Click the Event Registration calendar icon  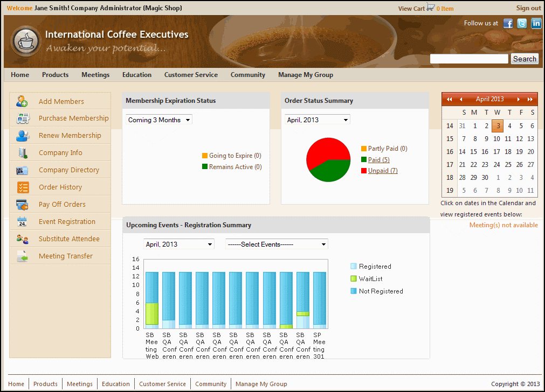(x=22, y=221)
